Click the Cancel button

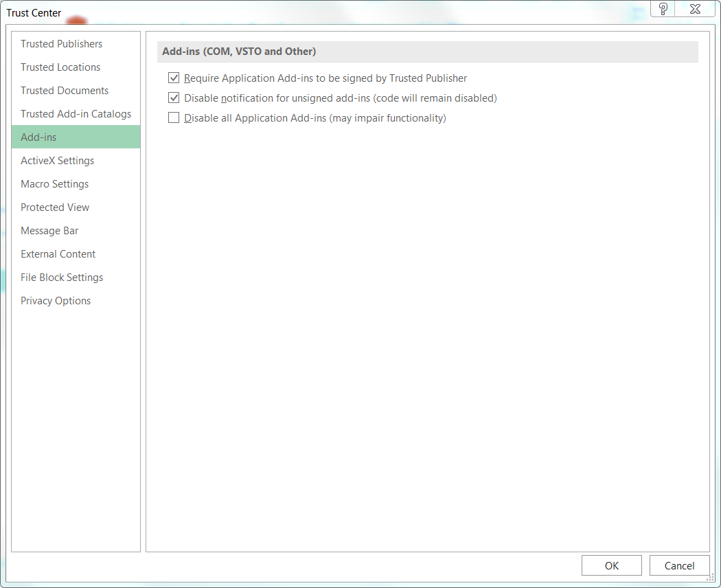pyautogui.click(x=679, y=565)
